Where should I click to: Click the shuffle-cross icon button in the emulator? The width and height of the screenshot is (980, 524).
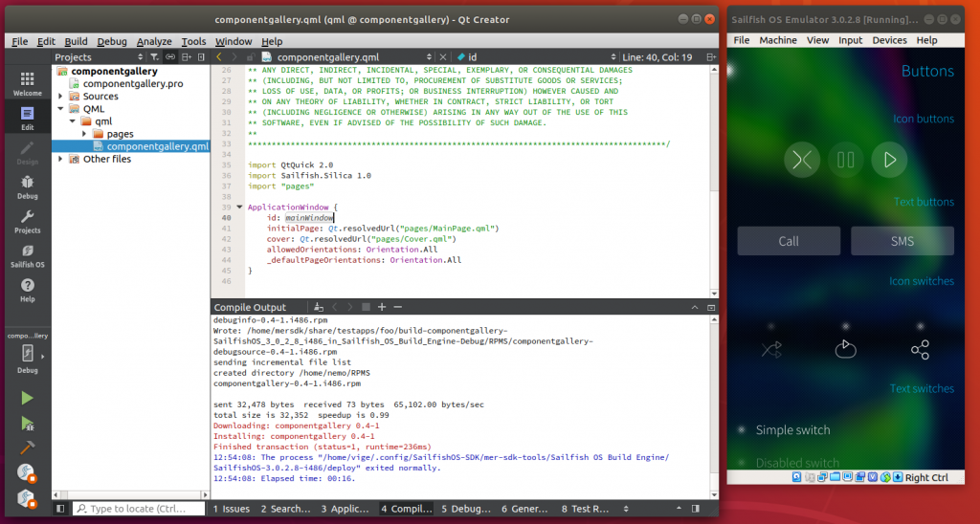point(802,160)
